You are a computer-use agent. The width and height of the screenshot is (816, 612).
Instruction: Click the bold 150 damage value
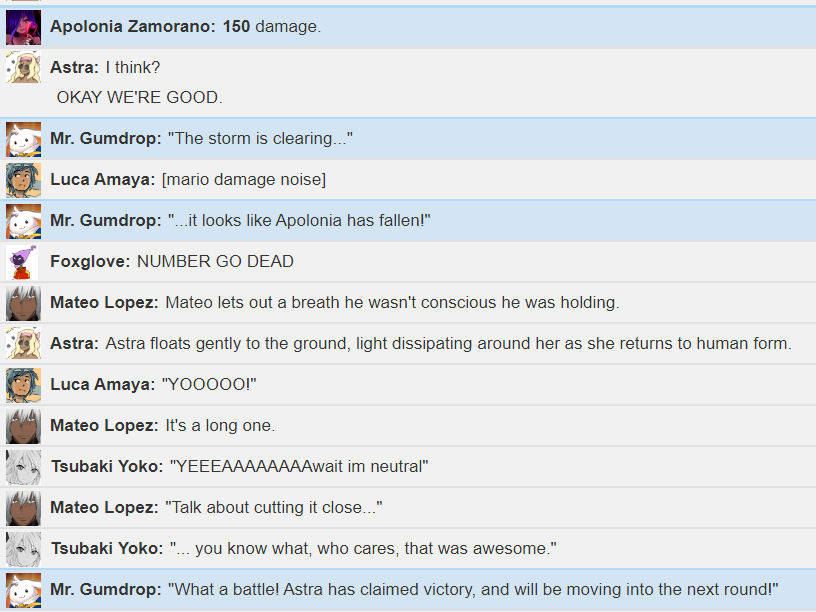tap(236, 27)
